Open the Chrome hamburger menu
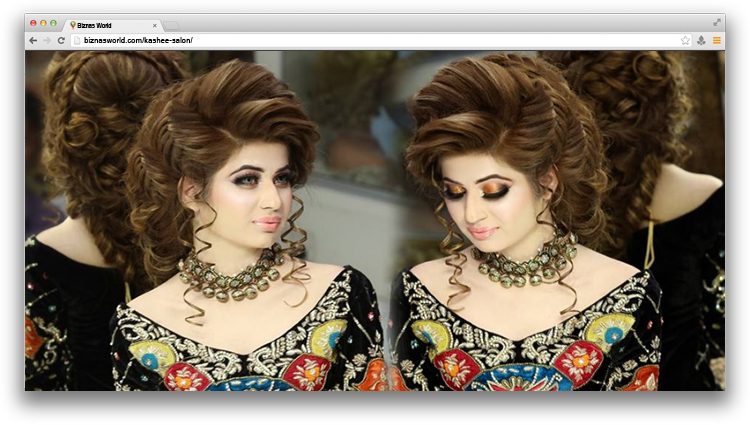The width and height of the screenshot is (750, 425). click(717, 41)
